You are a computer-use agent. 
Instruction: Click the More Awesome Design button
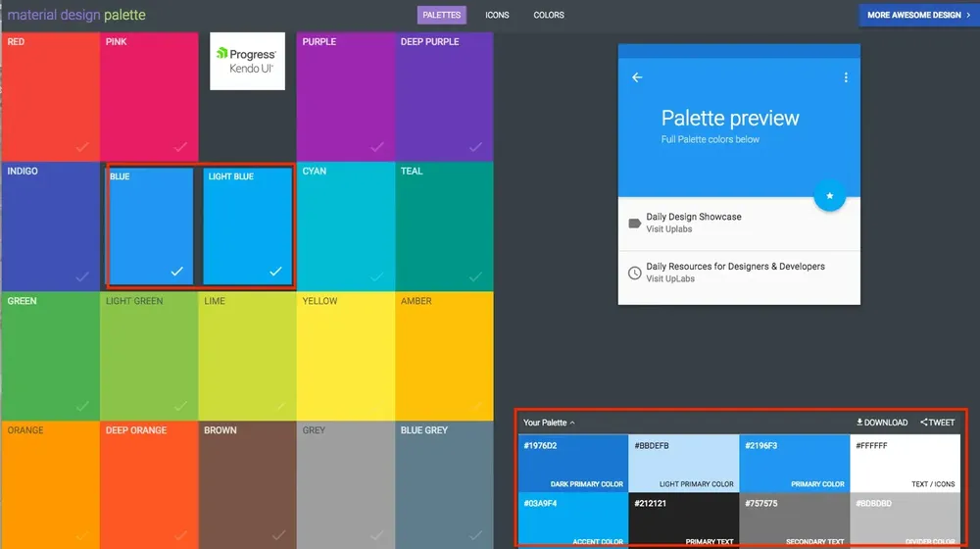[x=919, y=15]
